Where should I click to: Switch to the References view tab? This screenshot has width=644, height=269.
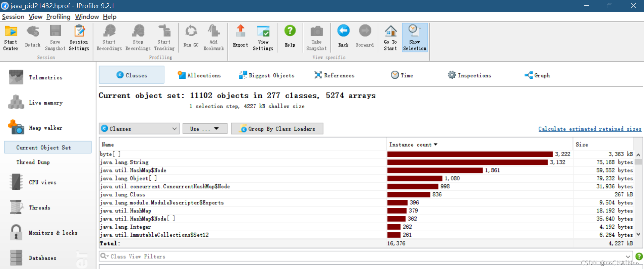pos(334,75)
